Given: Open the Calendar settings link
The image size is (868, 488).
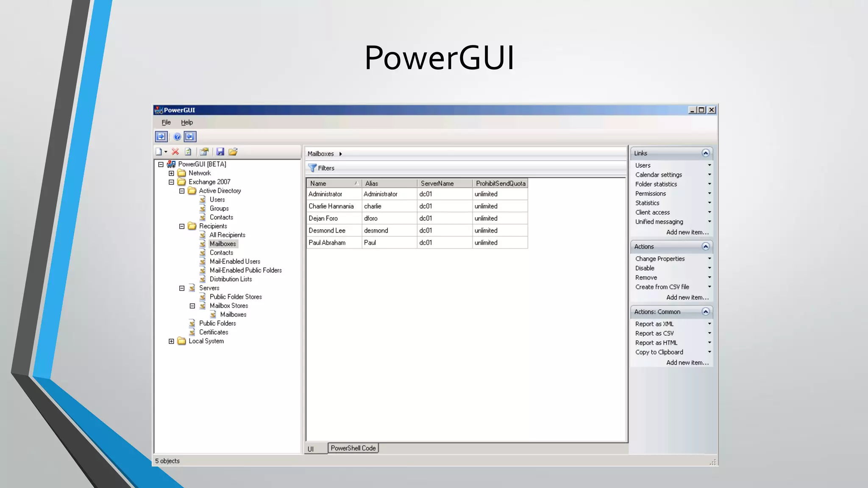Looking at the screenshot, I should tap(659, 175).
